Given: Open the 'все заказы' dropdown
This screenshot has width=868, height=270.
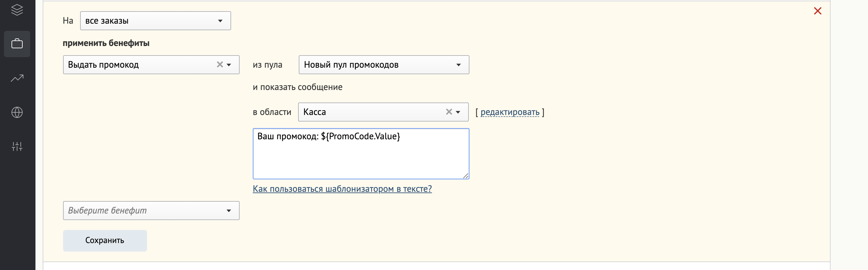Looking at the screenshot, I should point(155,21).
